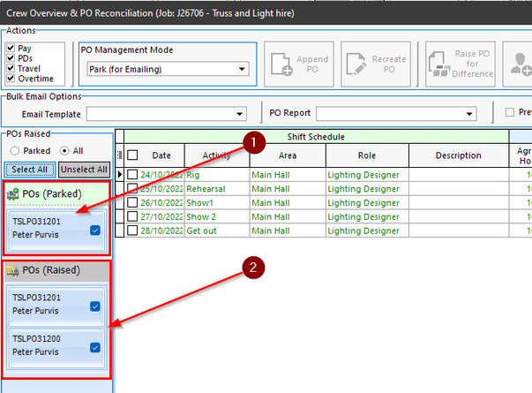Viewport: 532px width, 393px height.
Task: Click the add person icon button
Action: coord(521,64)
